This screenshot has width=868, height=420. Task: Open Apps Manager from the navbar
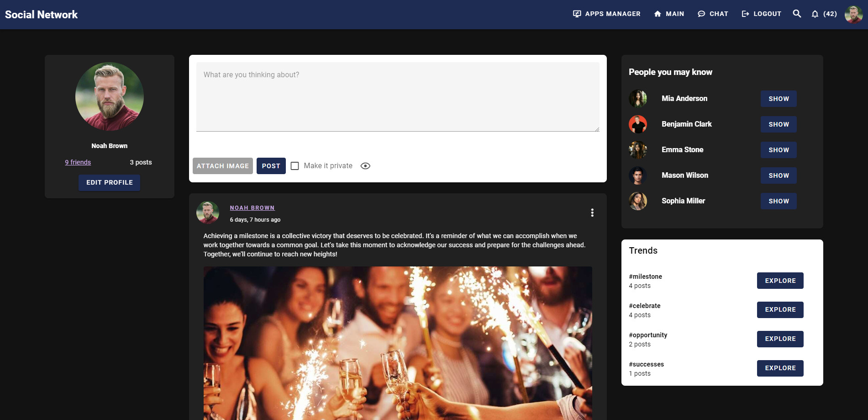click(607, 14)
